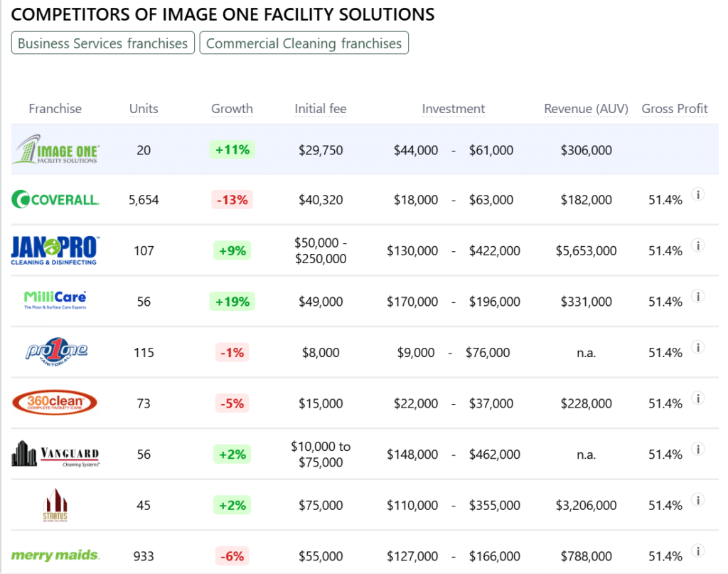Click the -13% growth badge for Coverall

click(232, 200)
